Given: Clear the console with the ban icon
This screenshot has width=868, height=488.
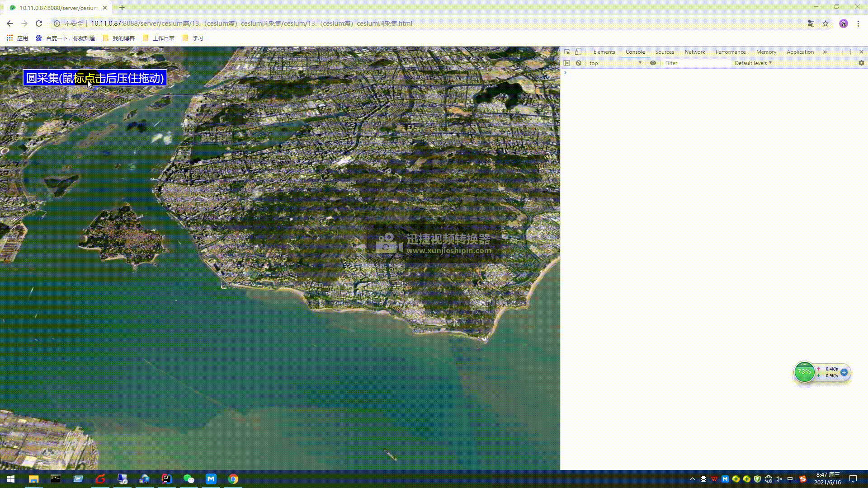Looking at the screenshot, I should (578, 63).
